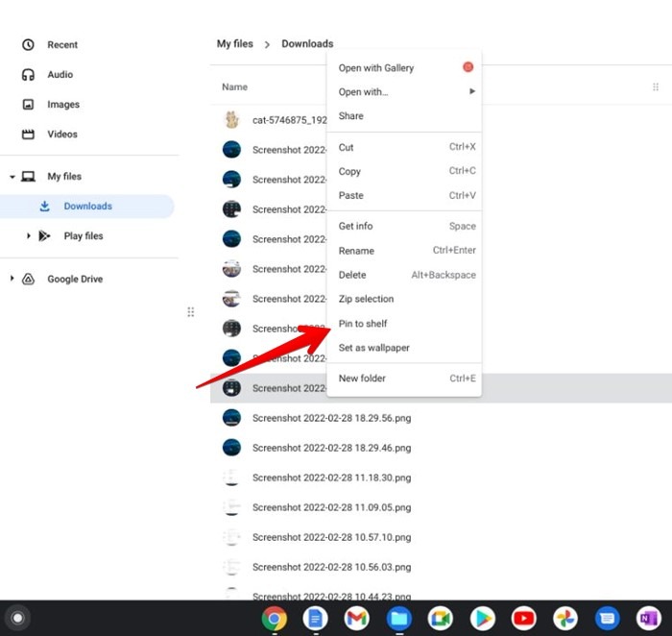Open Google Chrome from the shelf

click(x=275, y=618)
